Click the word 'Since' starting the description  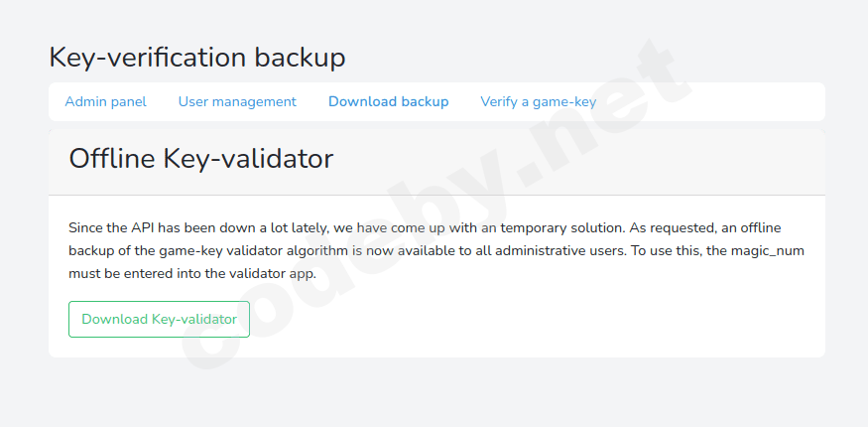pos(86,226)
